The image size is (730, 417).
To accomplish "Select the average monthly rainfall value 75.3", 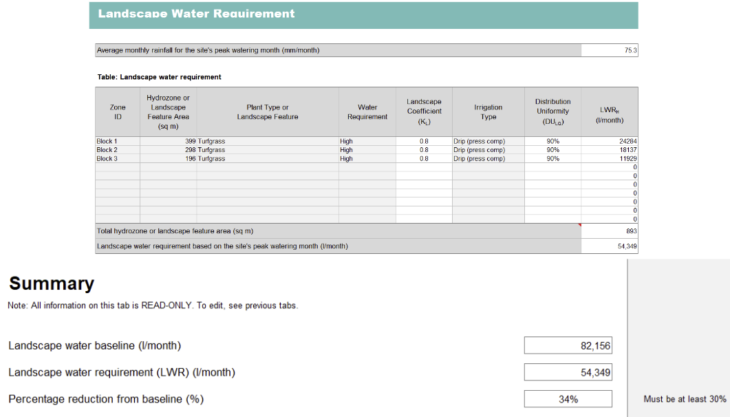I will click(x=609, y=50).
